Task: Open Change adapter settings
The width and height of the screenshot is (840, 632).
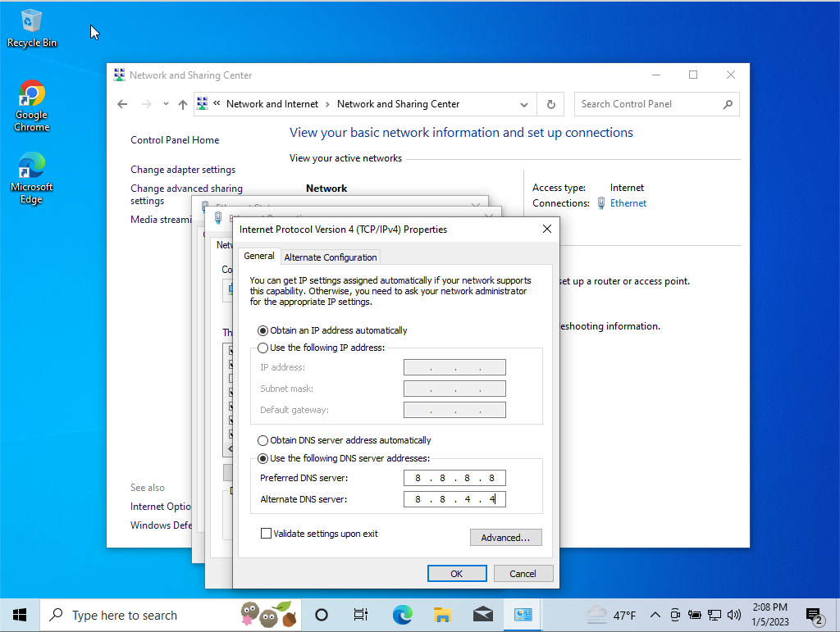Action: click(183, 170)
